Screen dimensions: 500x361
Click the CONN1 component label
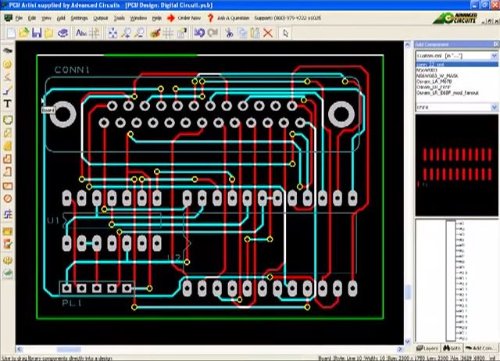[x=72, y=70]
